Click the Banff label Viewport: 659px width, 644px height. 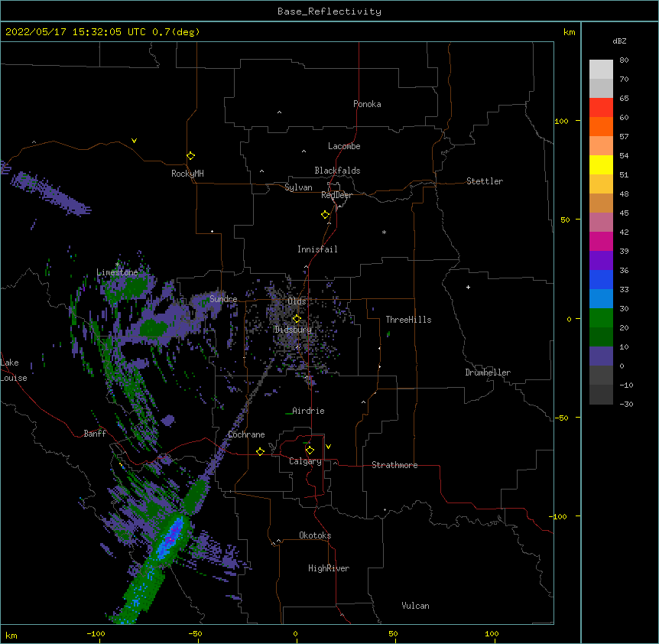(x=95, y=434)
